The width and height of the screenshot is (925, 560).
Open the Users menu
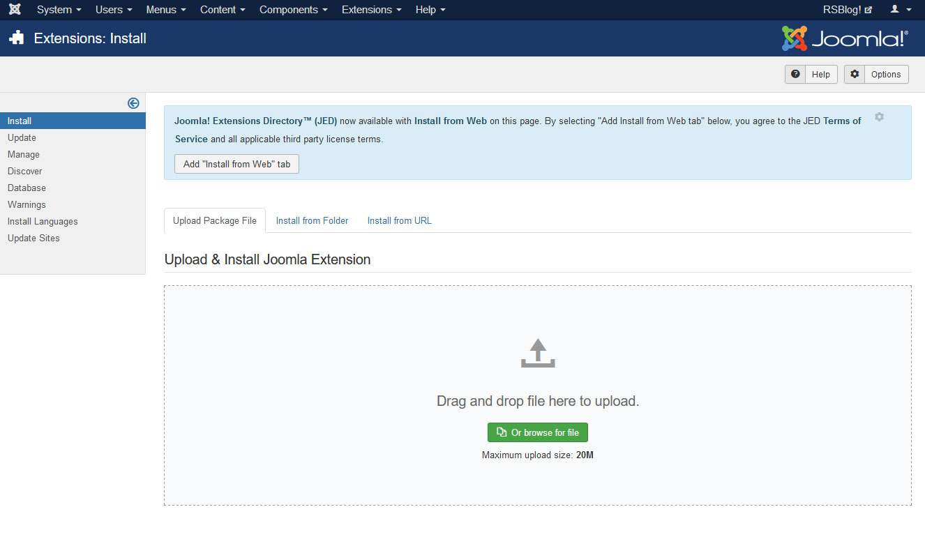pyautogui.click(x=114, y=10)
